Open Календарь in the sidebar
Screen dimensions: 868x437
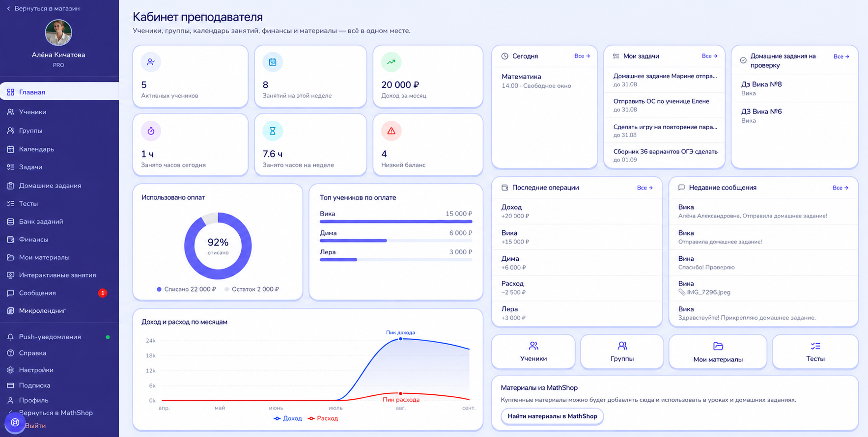click(59, 149)
